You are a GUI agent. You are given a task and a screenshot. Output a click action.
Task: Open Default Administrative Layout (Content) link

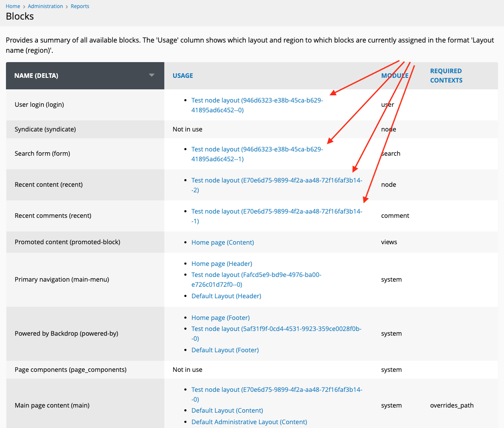(x=249, y=422)
